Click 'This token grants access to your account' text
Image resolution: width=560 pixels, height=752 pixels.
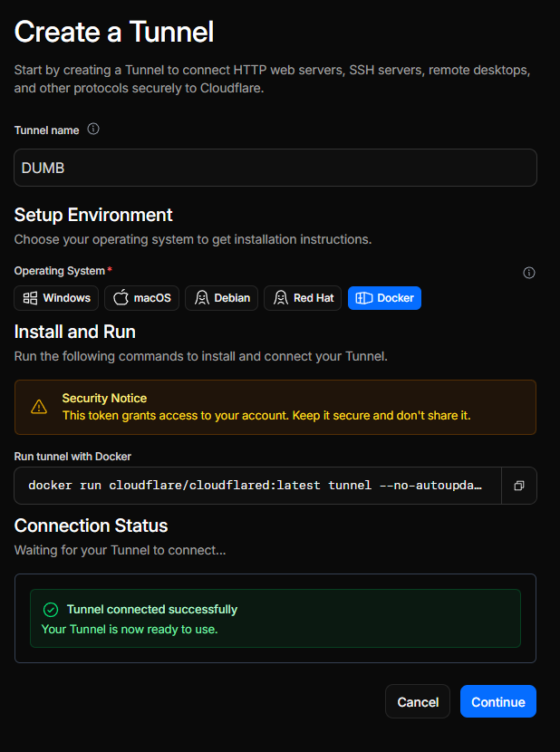pyautogui.click(x=176, y=415)
